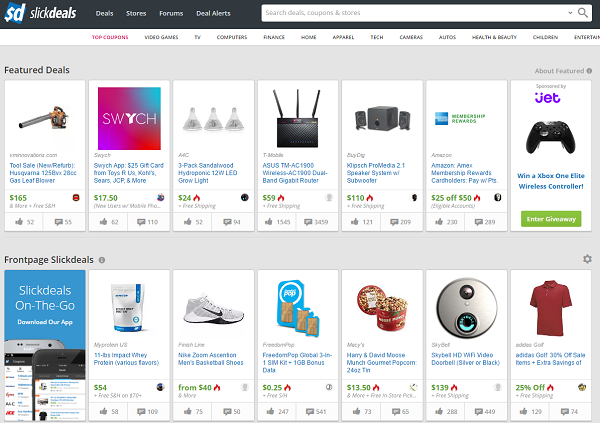Click the Jet sponsor logo
The image size is (600, 423).
coord(548,98)
